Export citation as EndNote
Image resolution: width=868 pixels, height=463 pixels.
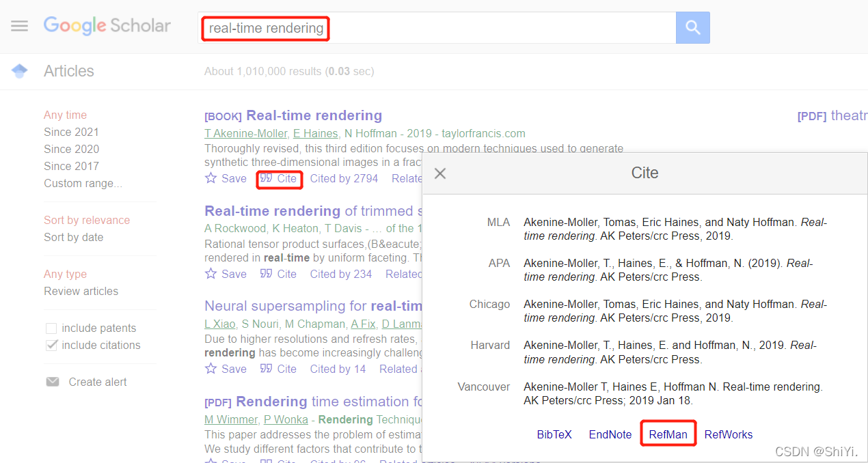click(x=610, y=434)
